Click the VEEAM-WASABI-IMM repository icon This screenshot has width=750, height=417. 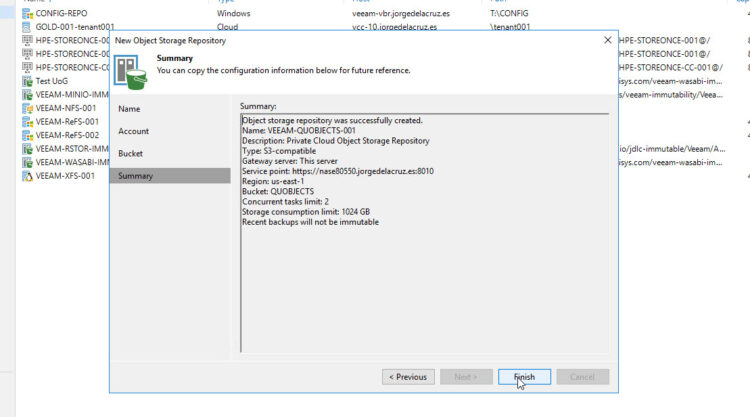pyautogui.click(x=28, y=163)
